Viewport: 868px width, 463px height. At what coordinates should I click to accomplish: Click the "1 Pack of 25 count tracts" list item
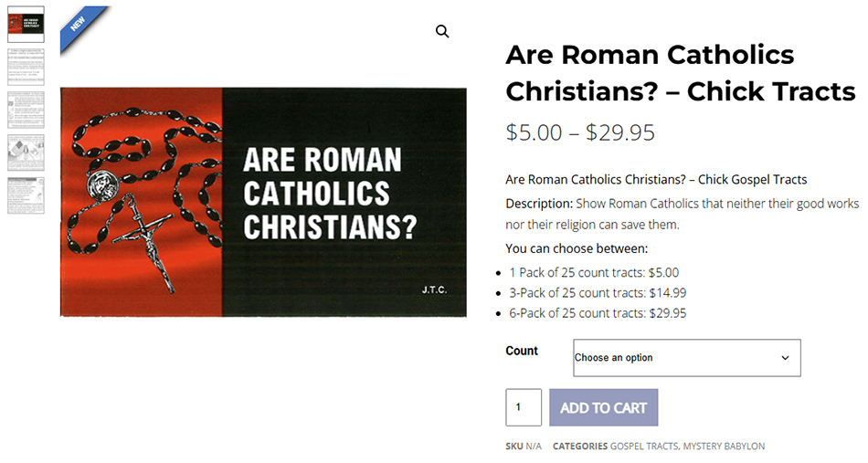click(594, 272)
